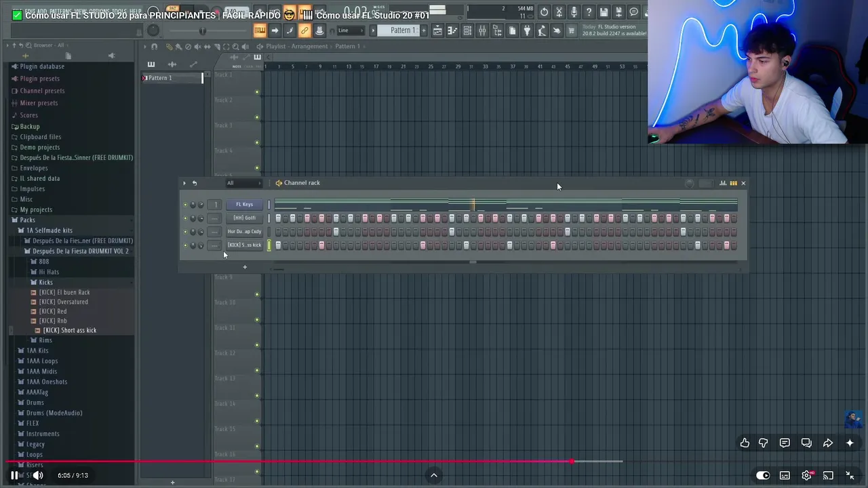868x488 pixels.
Task: Mute the video volume speaker
Action: click(x=37, y=475)
